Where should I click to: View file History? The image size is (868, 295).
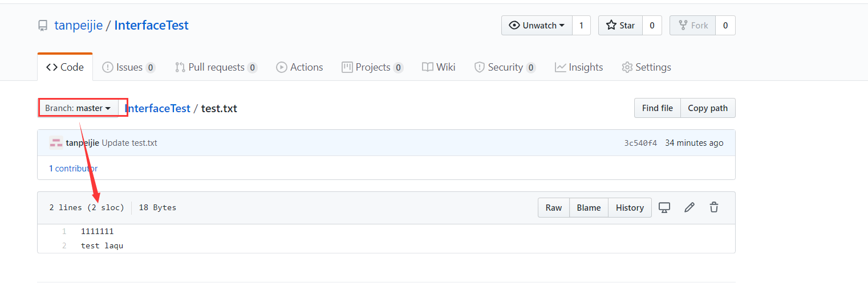[630, 208]
